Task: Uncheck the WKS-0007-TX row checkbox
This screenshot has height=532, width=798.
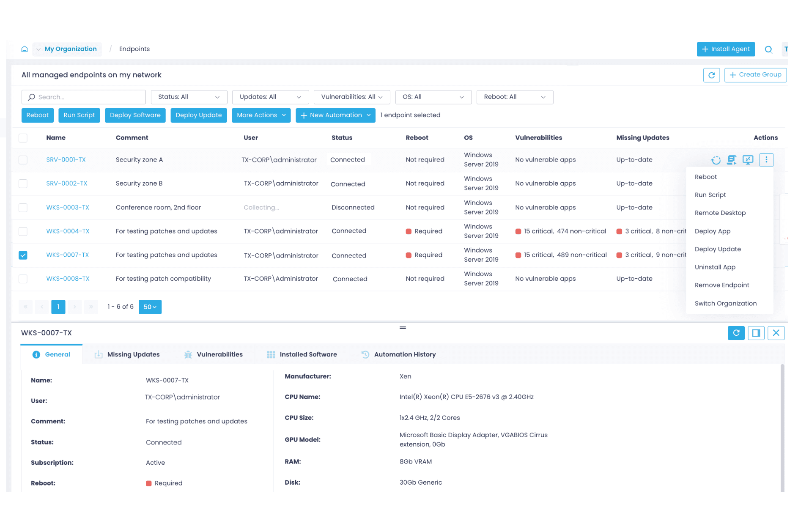Action: pos(23,255)
